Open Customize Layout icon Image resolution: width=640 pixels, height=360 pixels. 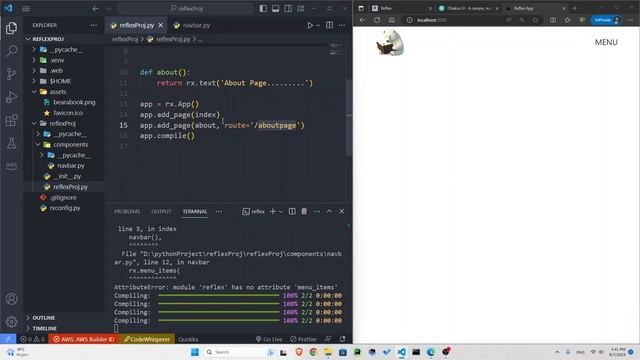click(x=301, y=9)
